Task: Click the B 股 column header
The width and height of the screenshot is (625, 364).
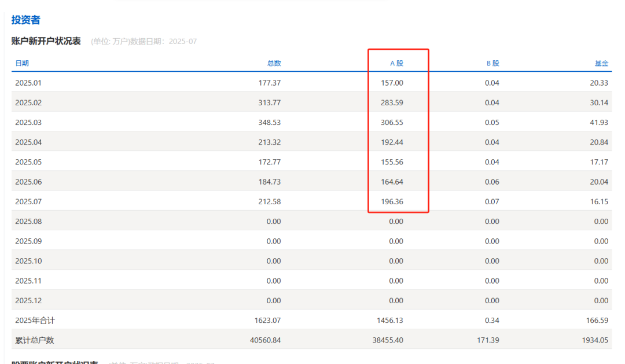Action: [x=492, y=63]
